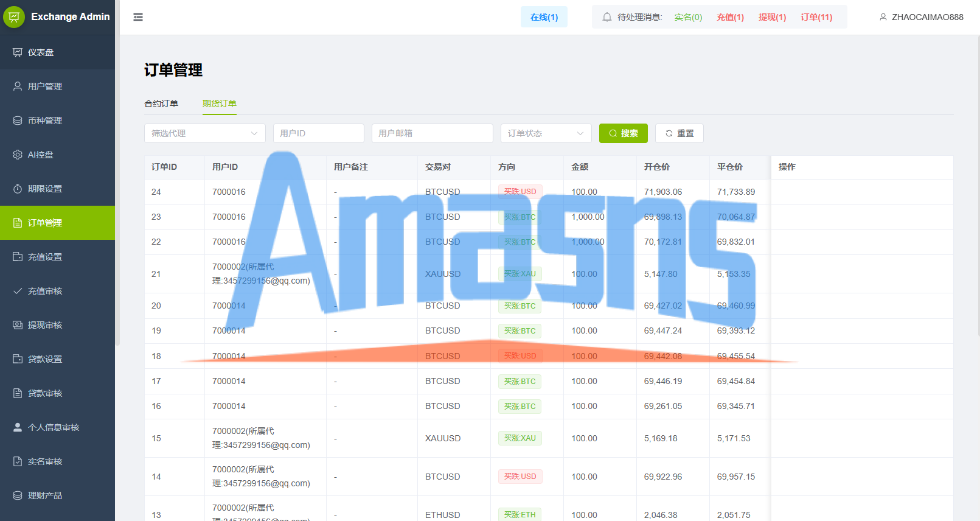This screenshot has width=980, height=521.
Task: Open 仪表盘 dashboard sidebar icon
Action: [x=18, y=52]
